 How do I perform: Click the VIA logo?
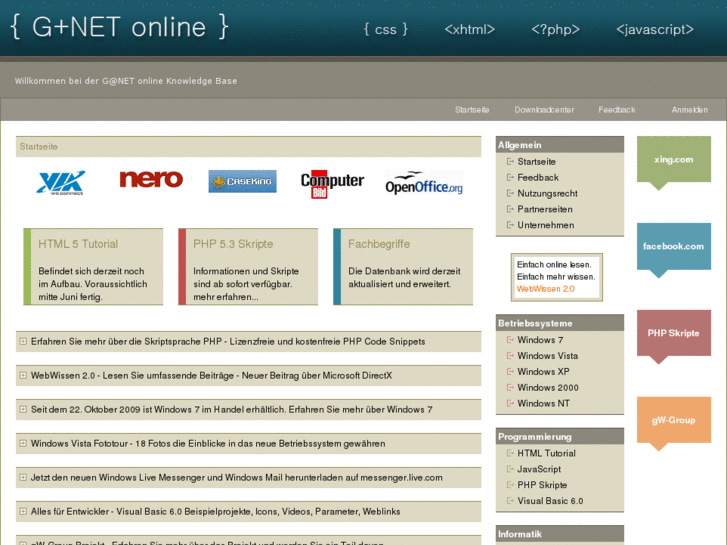point(61,182)
